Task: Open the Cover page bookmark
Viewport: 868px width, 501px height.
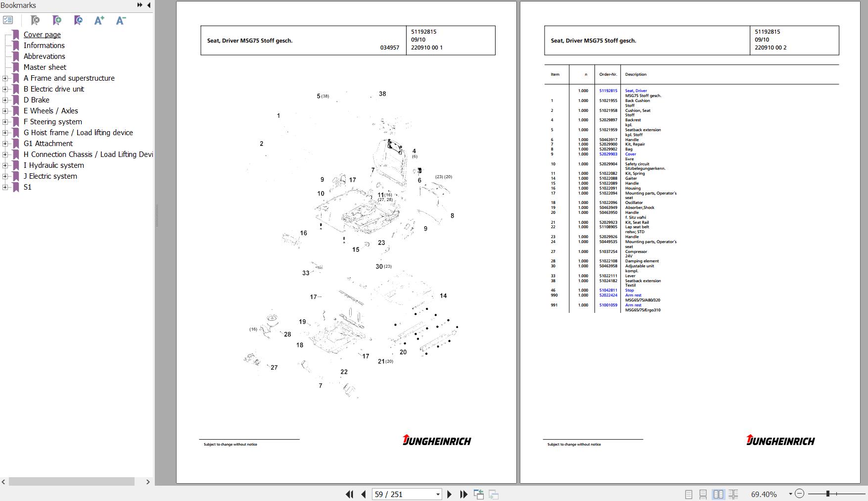Action: pyautogui.click(x=42, y=35)
